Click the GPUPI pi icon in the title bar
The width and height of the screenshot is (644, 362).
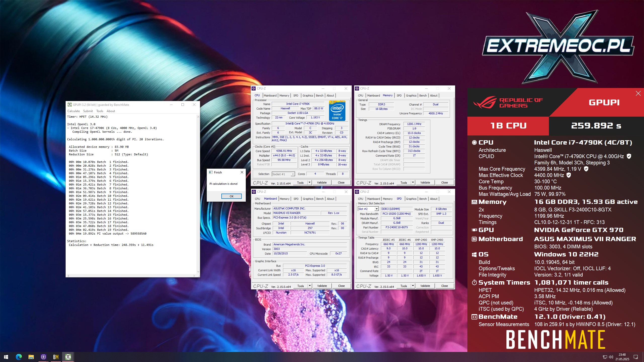click(70, 105)
